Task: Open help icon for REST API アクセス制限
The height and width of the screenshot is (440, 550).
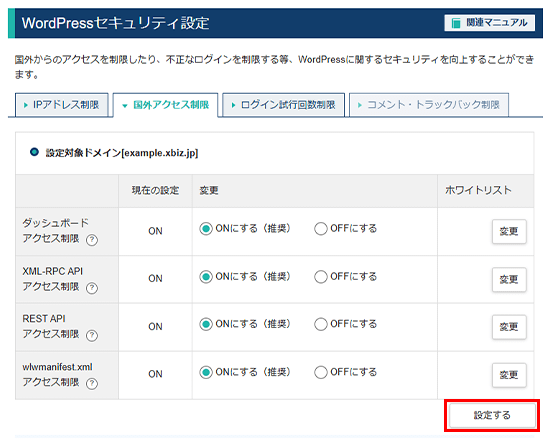Action: [92, 335]
